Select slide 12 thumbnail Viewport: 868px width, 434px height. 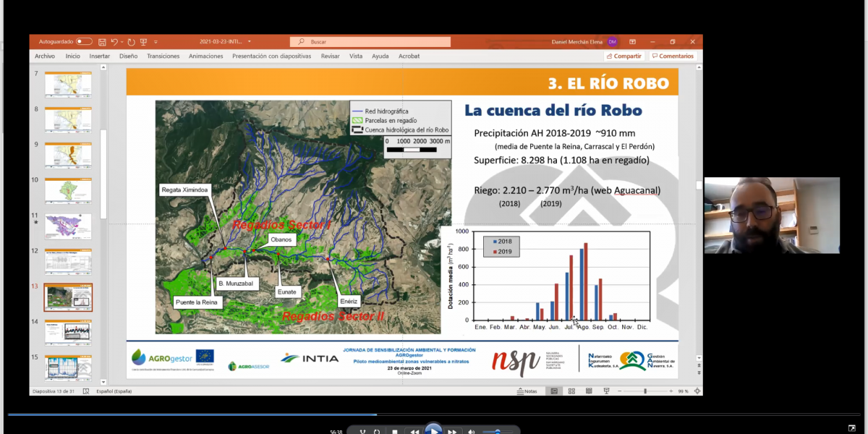69,261
